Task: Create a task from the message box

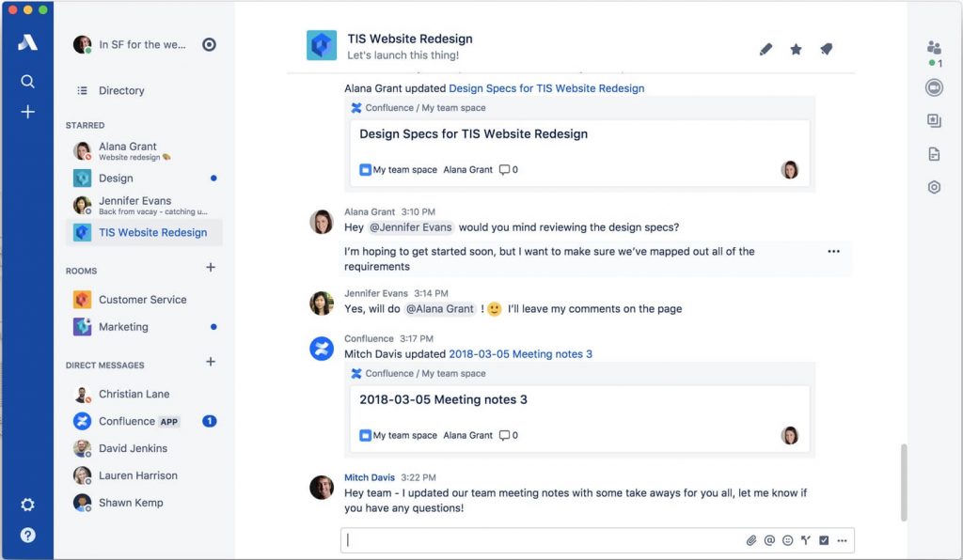Action: point(824,540)
